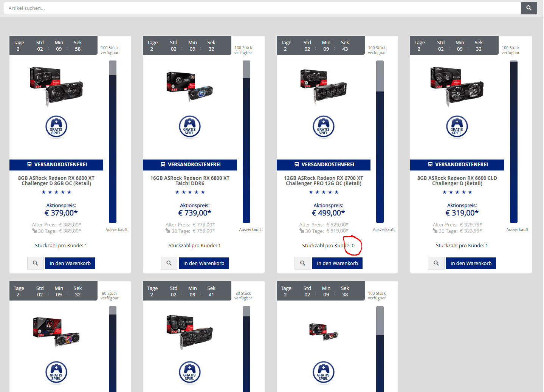Open product image in bottom-middle card
544x392 pixels.
point(190,332)
